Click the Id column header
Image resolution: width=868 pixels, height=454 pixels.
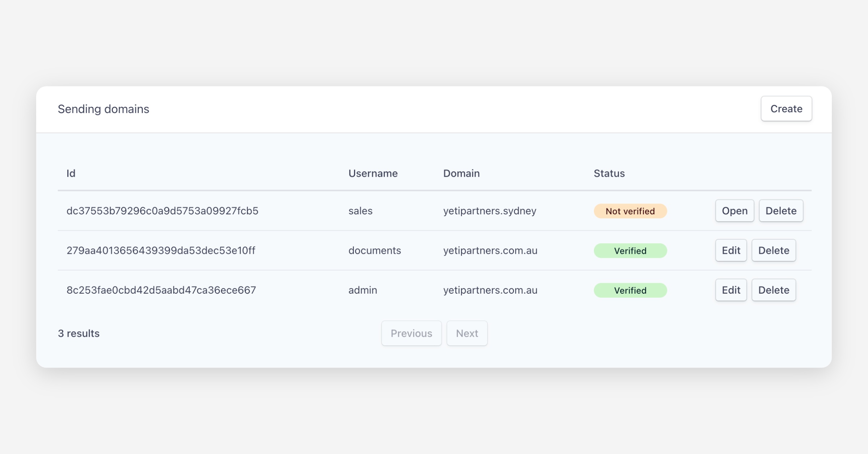[71, 173]
